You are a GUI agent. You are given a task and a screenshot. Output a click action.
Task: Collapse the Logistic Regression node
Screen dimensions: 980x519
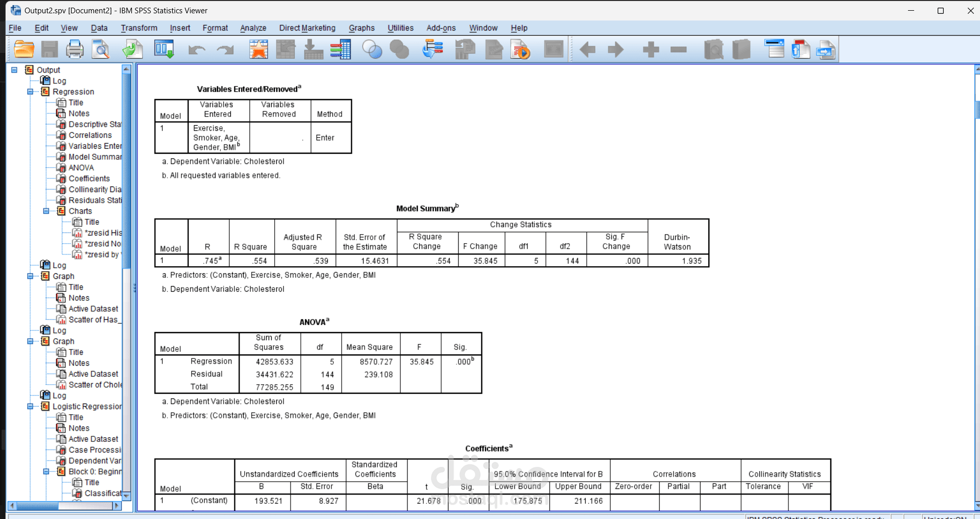(x=30, y=407)
